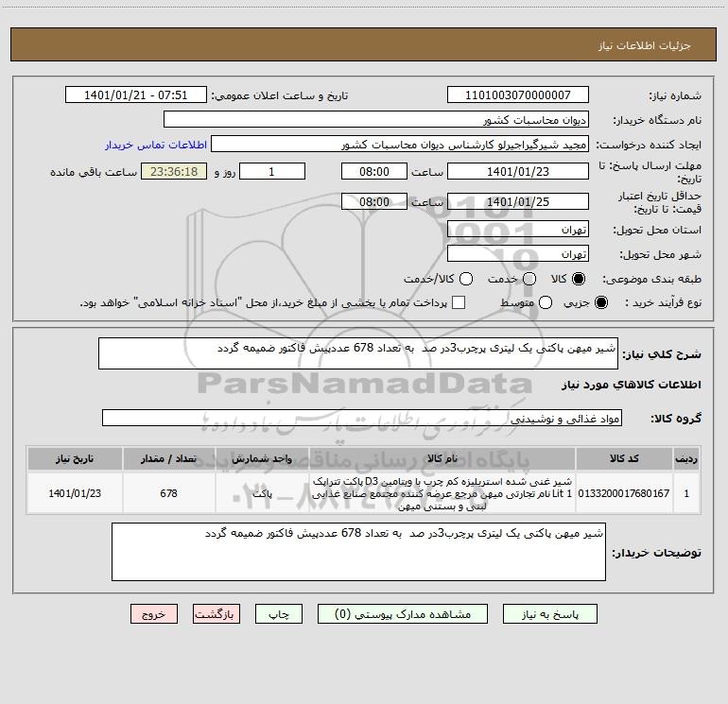The height and width of the screenshot is (704, 728).
Task: Click the delivery province field تهران
Action: click(518, 229)
